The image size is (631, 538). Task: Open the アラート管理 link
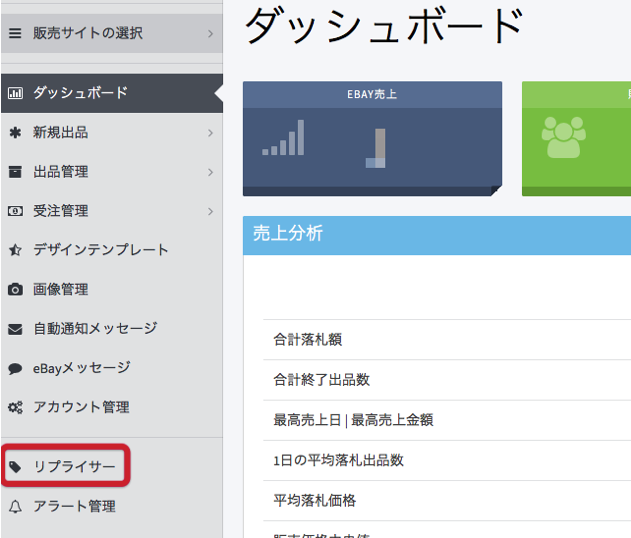(74, 507)
